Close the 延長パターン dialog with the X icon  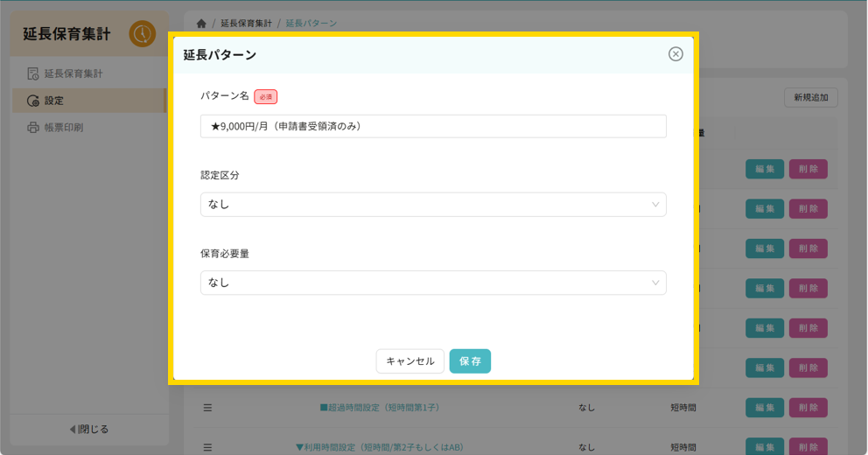click(675, 54)
